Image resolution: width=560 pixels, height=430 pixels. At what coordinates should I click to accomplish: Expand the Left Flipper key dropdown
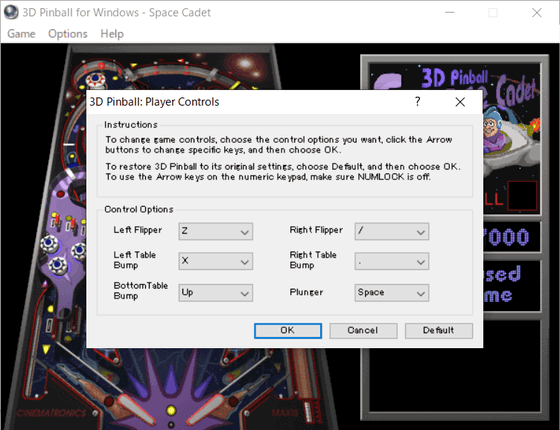tap(216, 231)
